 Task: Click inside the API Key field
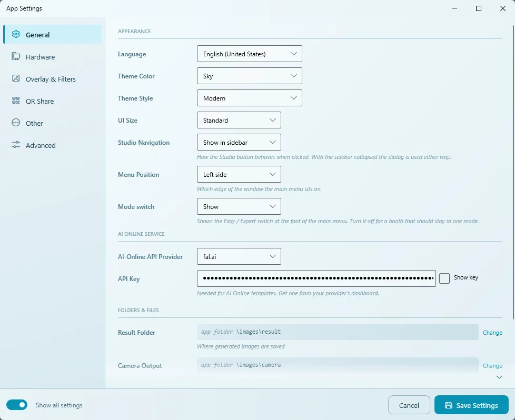(x=316, y=278)
